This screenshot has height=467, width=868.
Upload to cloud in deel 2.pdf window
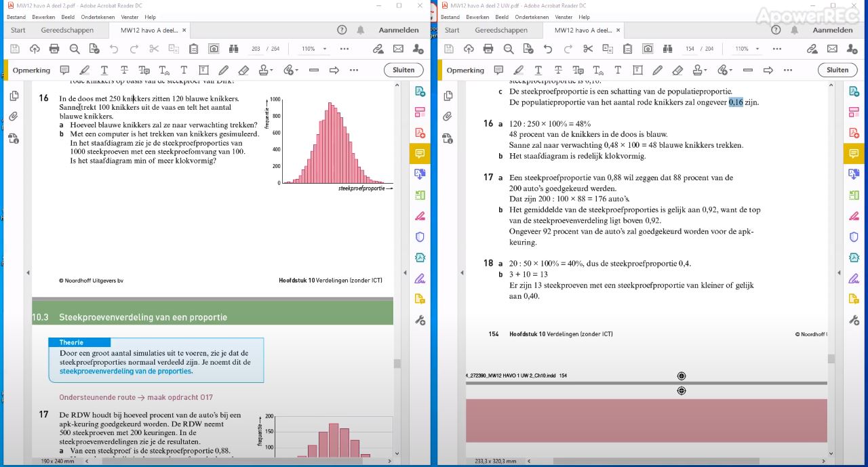[x=35, y=49]
